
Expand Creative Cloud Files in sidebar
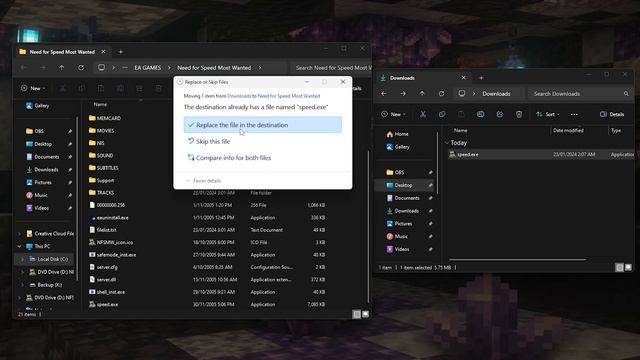tap(19, 233)
